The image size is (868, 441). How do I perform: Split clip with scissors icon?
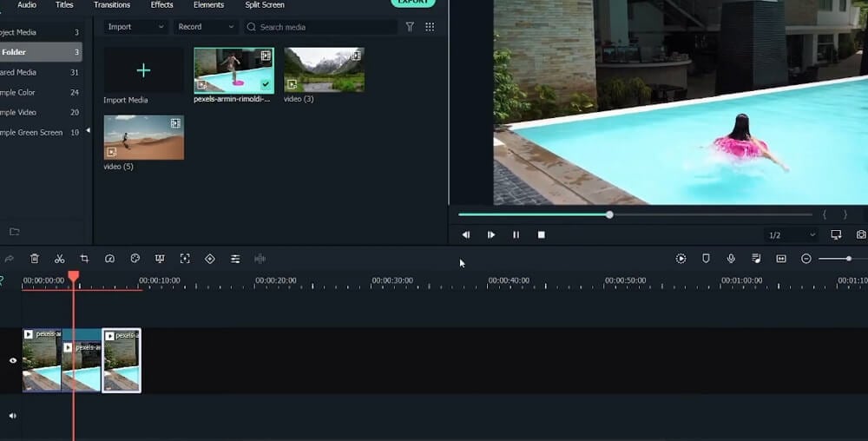[59, 259]
